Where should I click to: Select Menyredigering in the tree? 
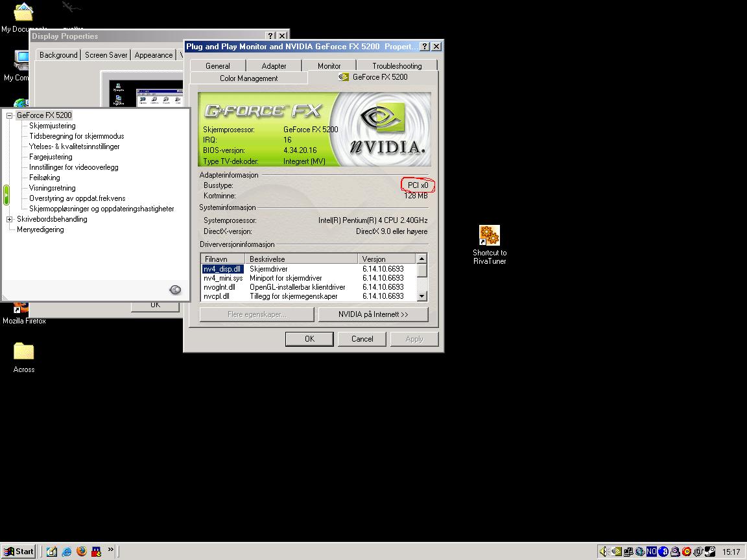[40, 229]
